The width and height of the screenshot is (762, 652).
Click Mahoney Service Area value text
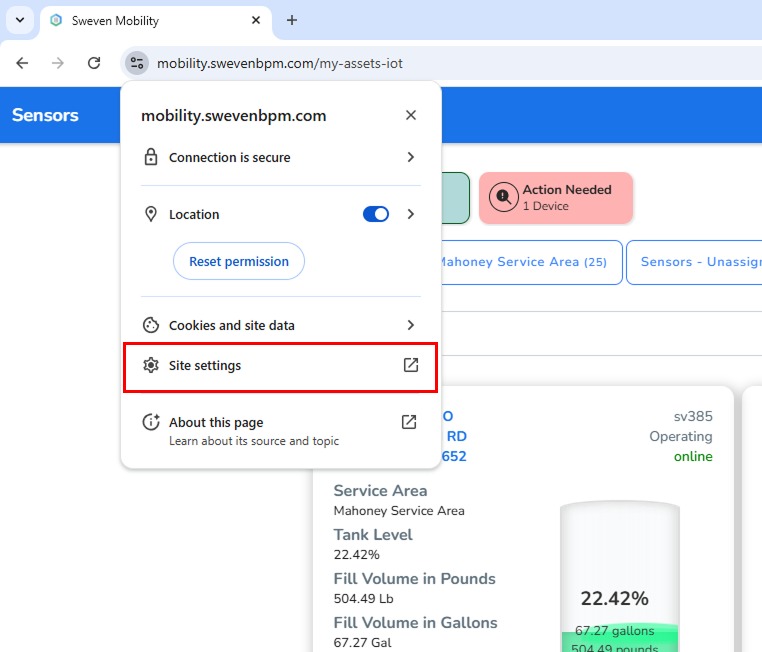[x=399, y=511]
